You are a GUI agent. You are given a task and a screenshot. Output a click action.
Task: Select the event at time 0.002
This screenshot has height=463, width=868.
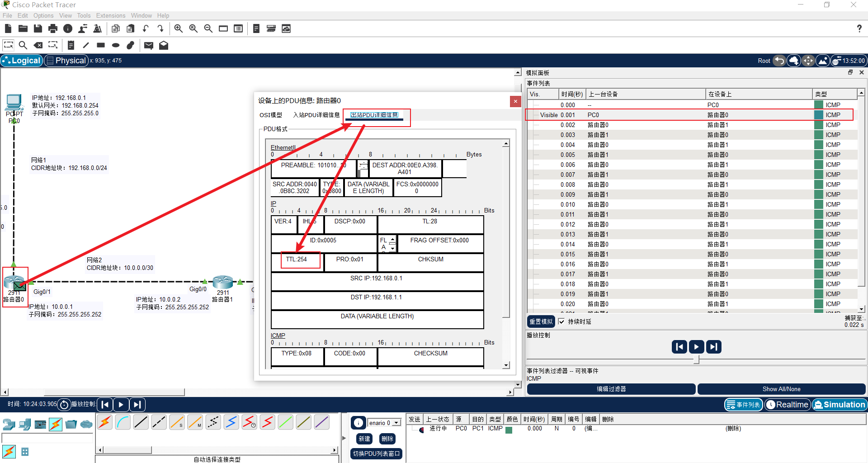tap(692, 125)
